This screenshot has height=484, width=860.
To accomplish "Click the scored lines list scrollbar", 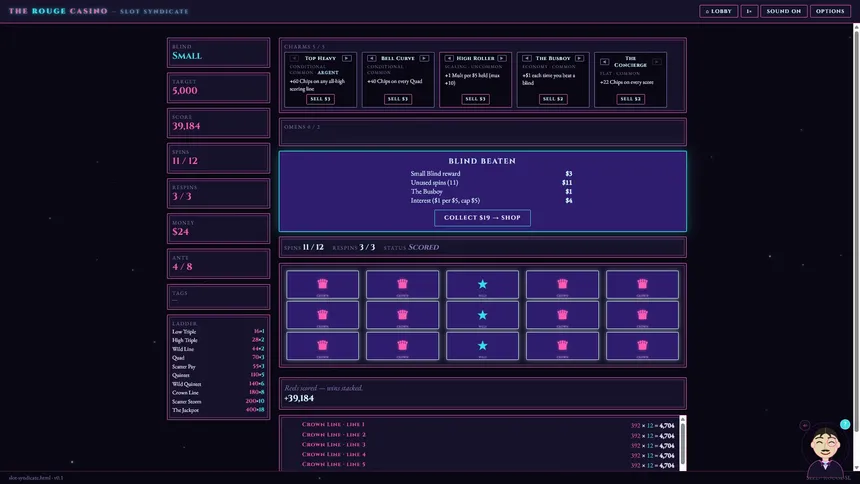I will tap(683, 443).
